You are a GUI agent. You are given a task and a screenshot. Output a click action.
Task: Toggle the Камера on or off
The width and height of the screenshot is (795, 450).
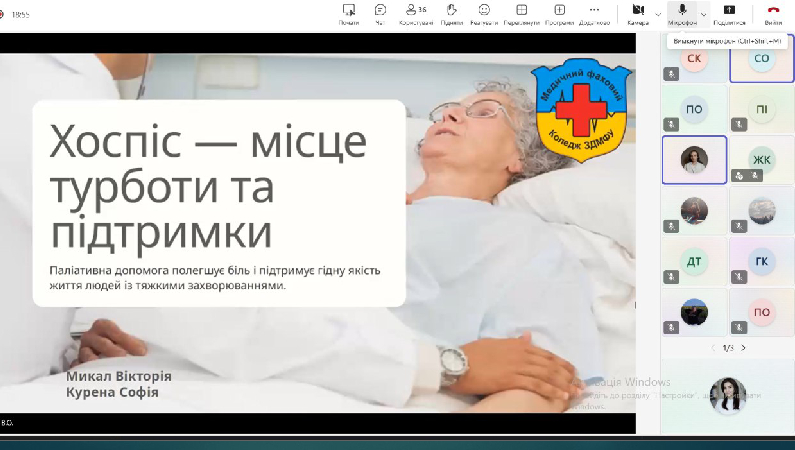[x=638, y=14]
